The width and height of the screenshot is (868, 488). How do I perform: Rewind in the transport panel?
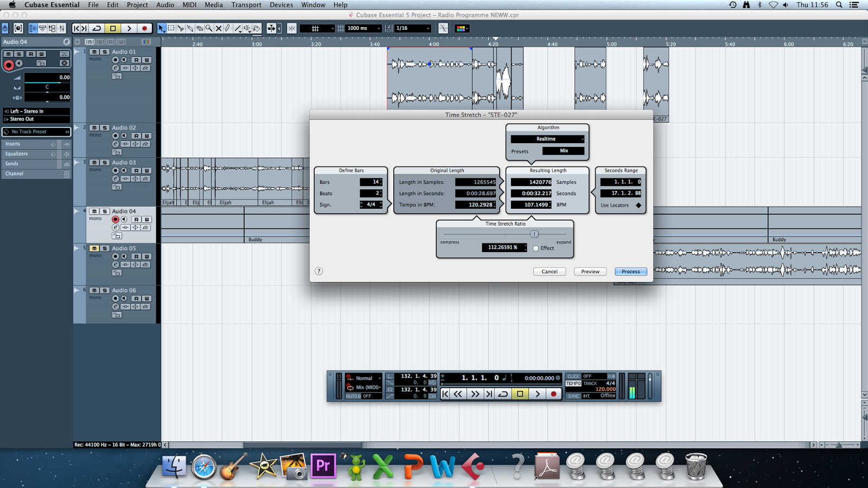pyautogui.click(x=458, y=394)
